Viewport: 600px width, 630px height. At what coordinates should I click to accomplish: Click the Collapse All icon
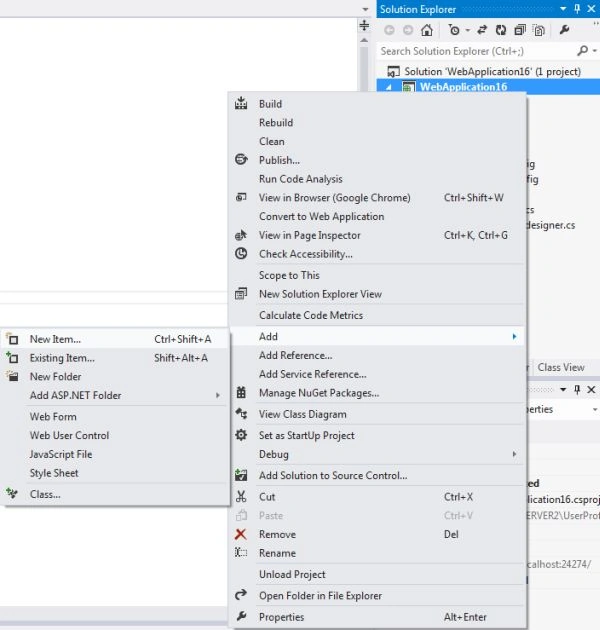tap(520, 30)
